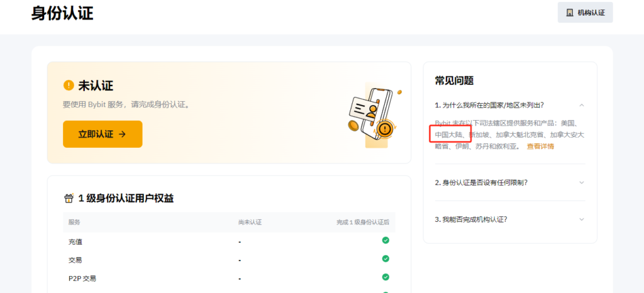Click the 完成1级身份认证后 column header
Image resolution: width=644 pixels, height=293 pixels.
(363, 223)
